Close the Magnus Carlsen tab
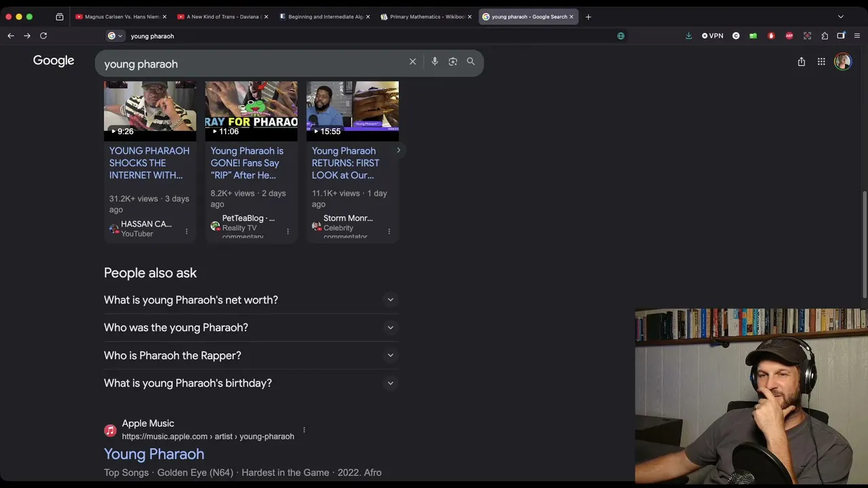 coord(164,17)
